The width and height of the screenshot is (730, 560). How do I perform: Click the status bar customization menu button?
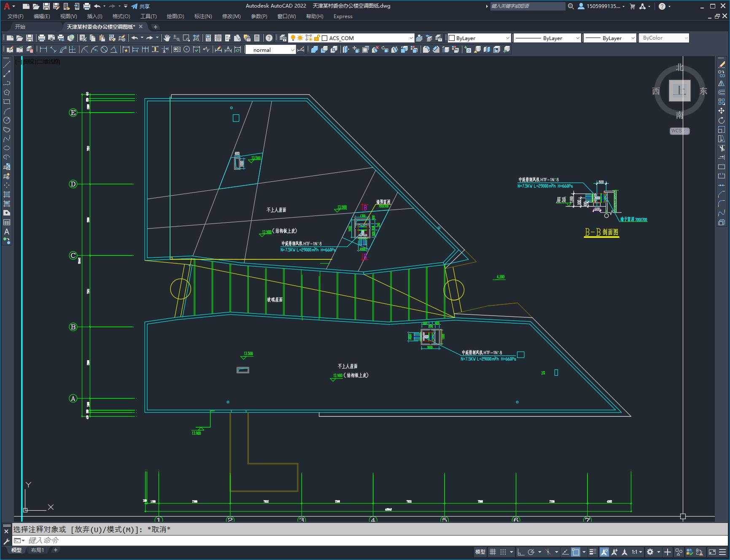(x=723, y=552)
